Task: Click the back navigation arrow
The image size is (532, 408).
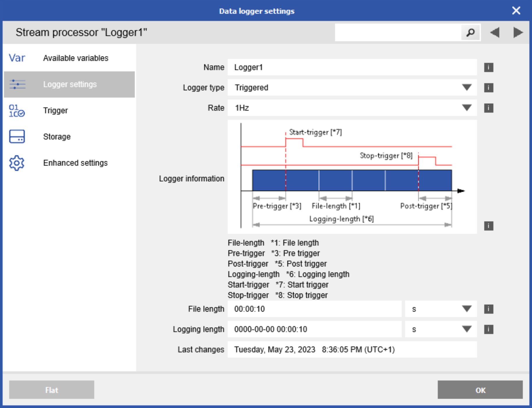Action: click(494, 32)
